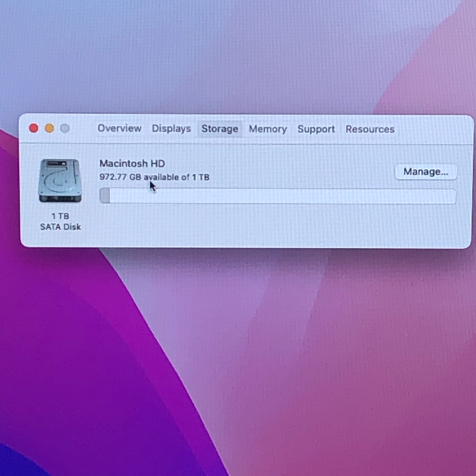Screen dimensions: 476x476
Task: Switch to the Overview tab
Action: click(119, 128)
